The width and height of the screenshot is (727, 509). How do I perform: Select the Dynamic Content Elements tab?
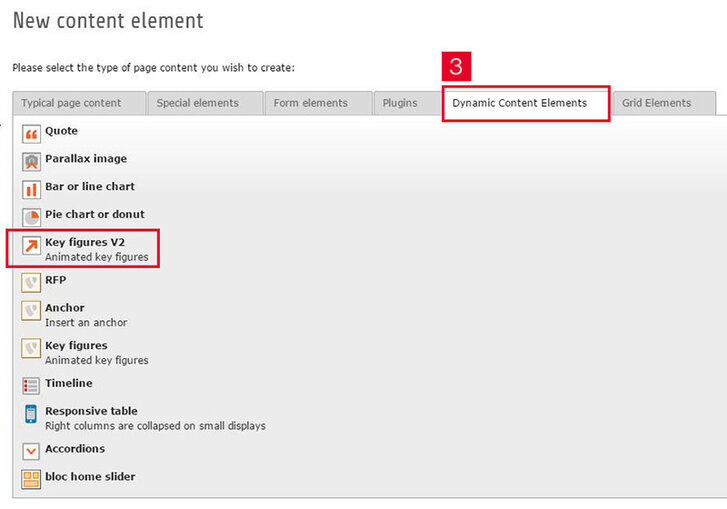[525, 103]
